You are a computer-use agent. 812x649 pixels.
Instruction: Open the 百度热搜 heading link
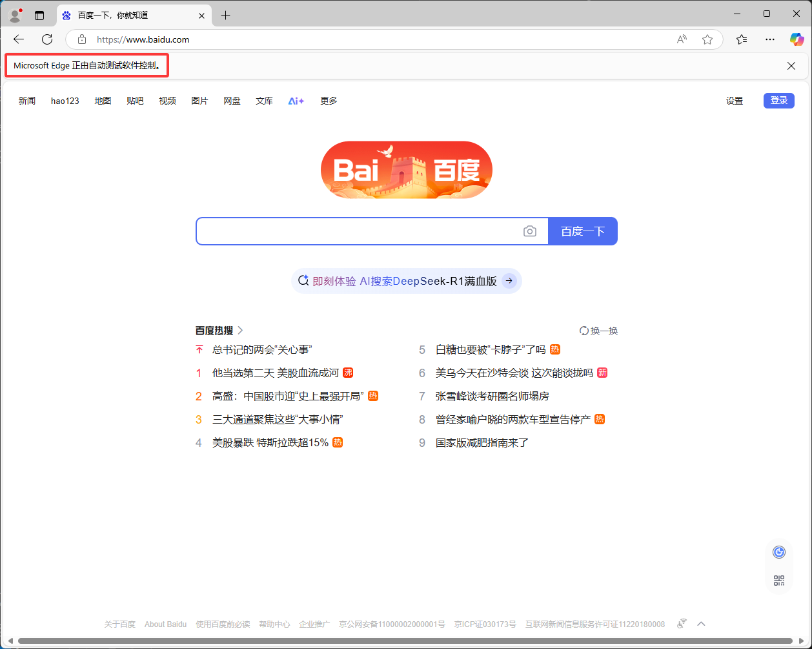point(214,331)
